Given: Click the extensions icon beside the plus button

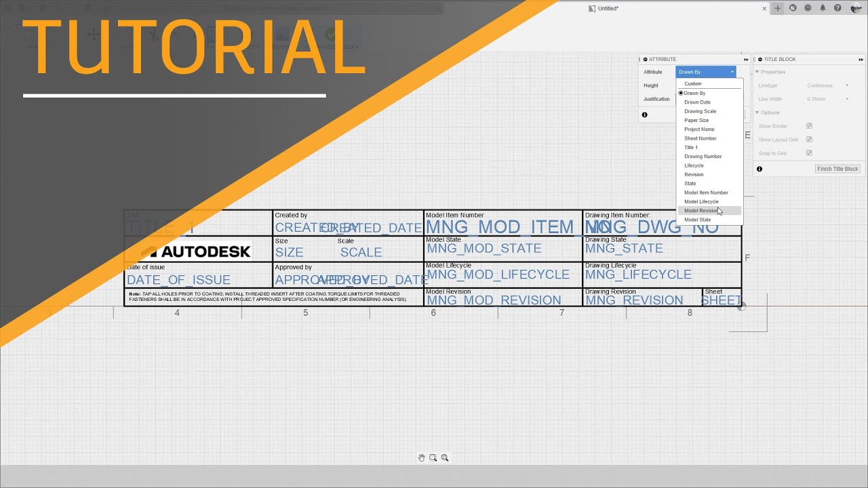Looking at the screenshot, I should (x=793, y=8).
